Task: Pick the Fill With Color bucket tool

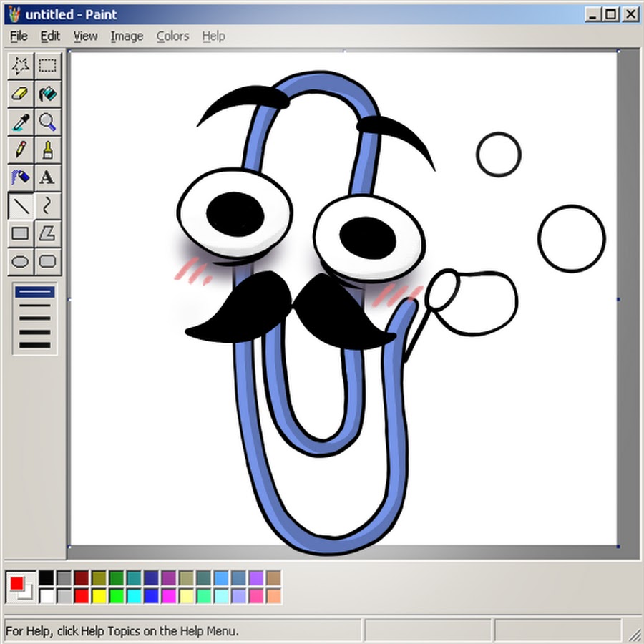Action: [x=48, y=94]
